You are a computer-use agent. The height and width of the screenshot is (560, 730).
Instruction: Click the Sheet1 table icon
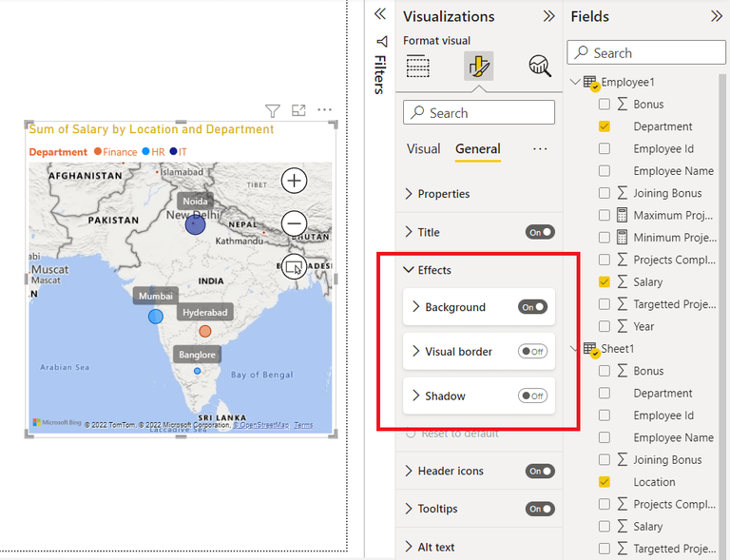591,350
